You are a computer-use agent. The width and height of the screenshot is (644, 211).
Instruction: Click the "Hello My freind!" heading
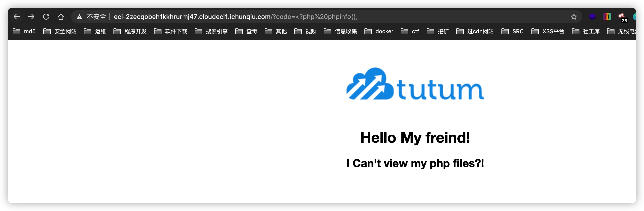(x=415, y=138)
